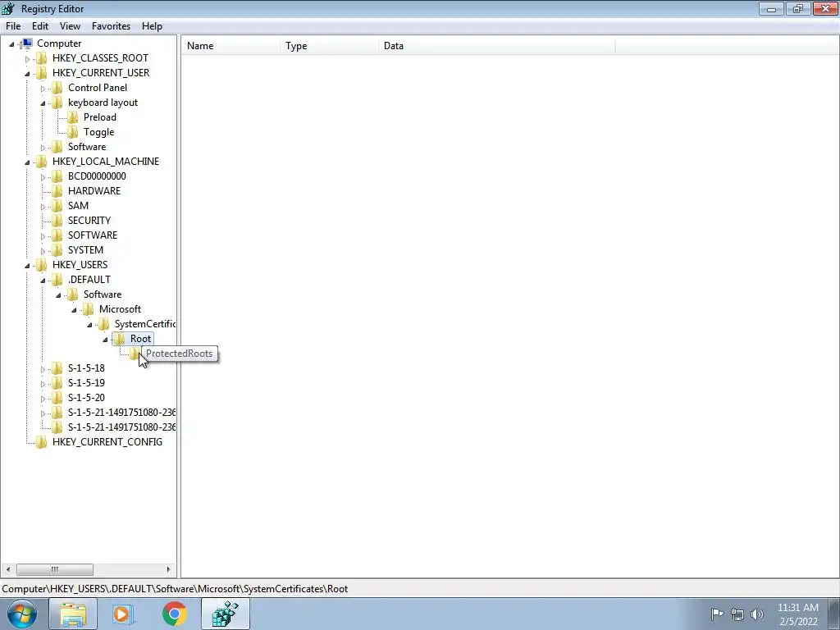The image size is (840, 630).
Task: Select the Root folder icon
Action: click(119, 339)
